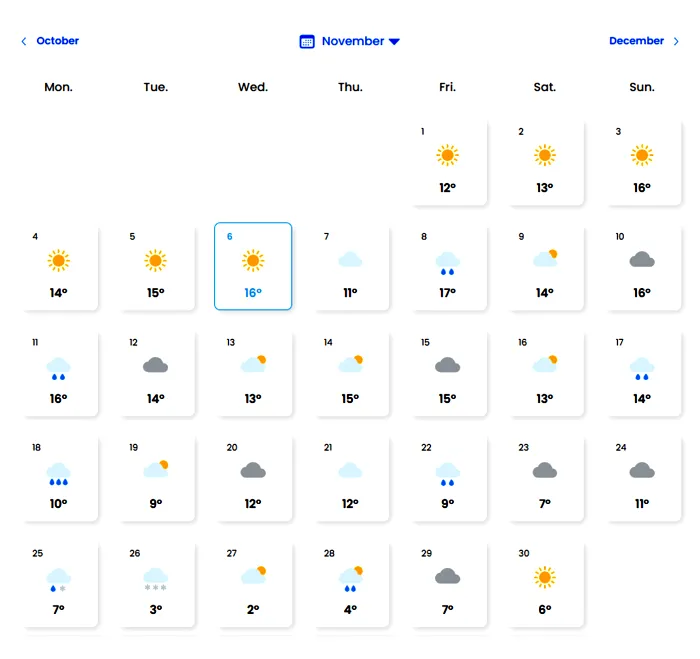Click the sun icon on November 1

pos(447,155)
